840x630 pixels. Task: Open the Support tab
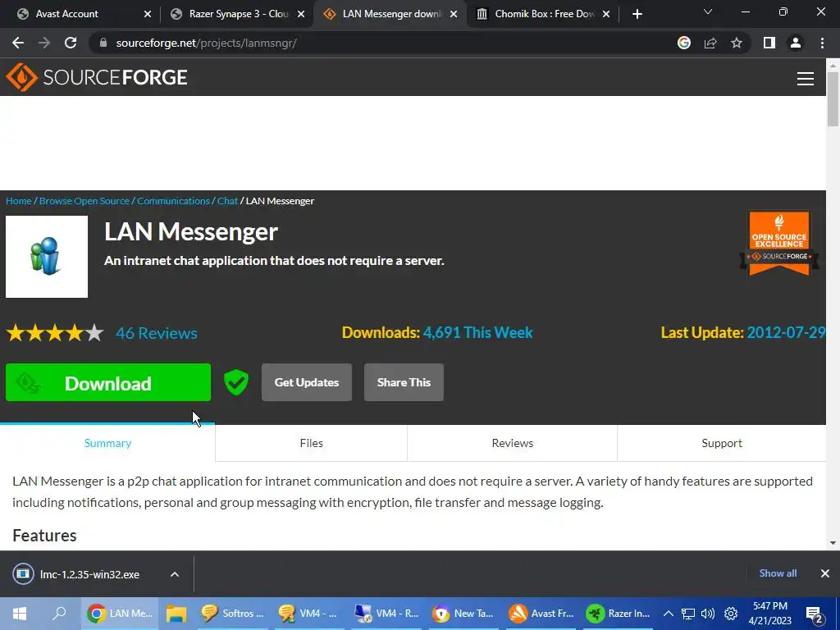click(x=722, y=443)
